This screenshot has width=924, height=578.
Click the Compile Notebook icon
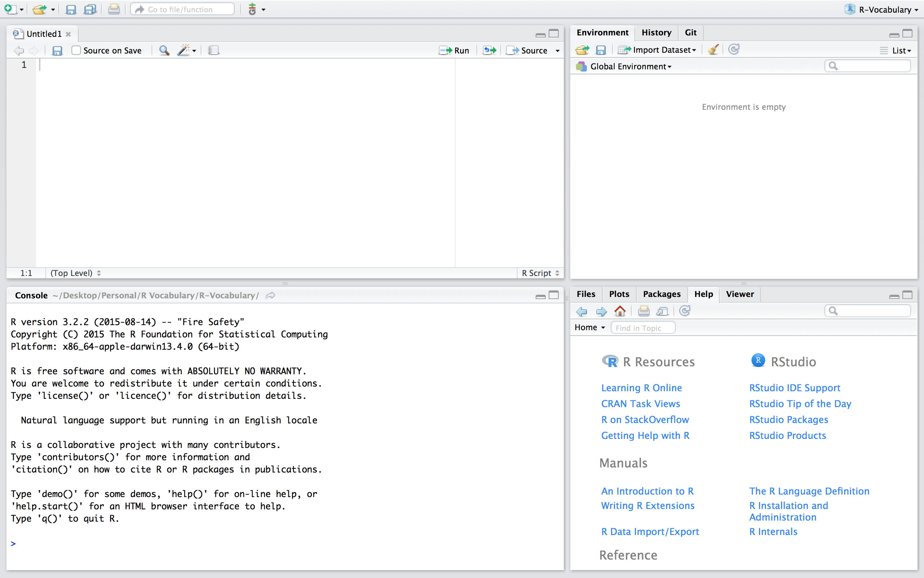pyautogui.click(x=213, y=51)
